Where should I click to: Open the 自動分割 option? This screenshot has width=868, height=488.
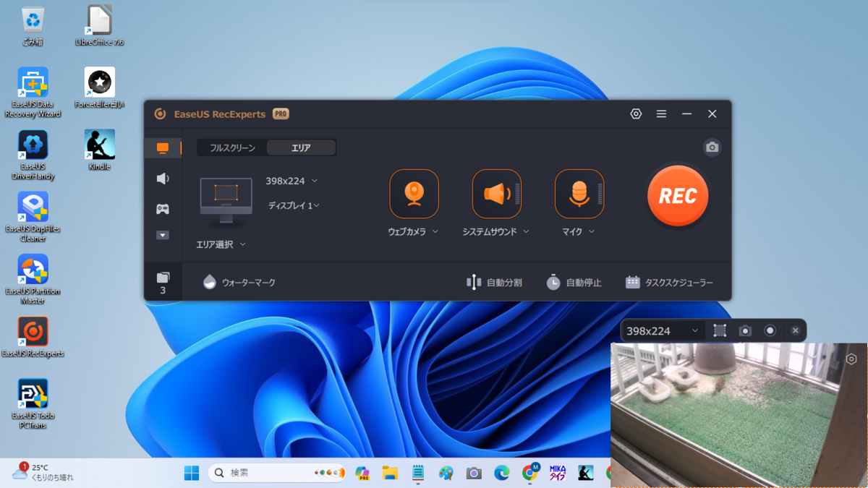point(494,283)
